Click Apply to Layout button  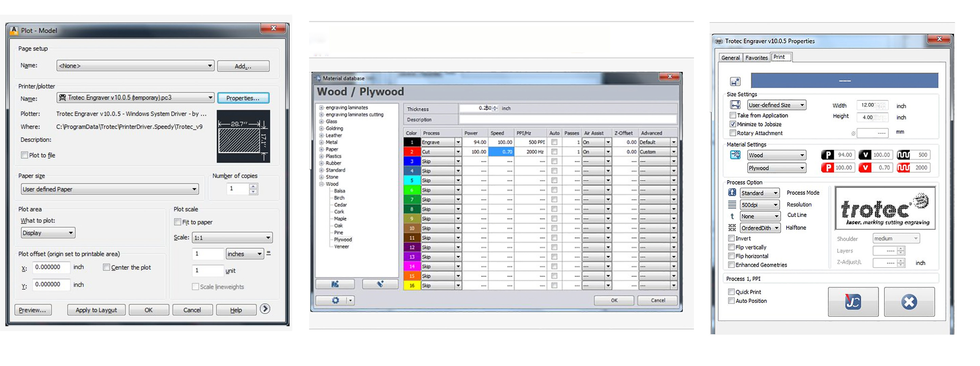(96, 310)
